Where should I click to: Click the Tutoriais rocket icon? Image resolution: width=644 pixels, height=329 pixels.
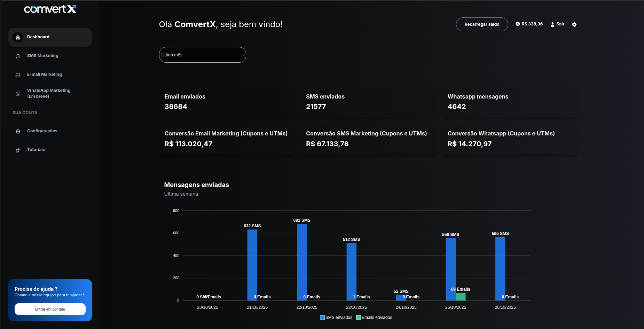(x=18, y=150)
